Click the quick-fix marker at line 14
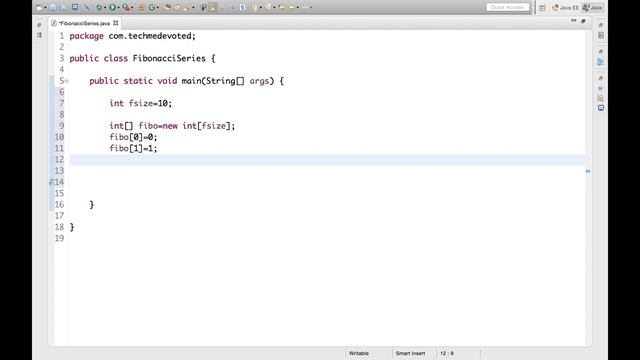 (x=52, y=182)
